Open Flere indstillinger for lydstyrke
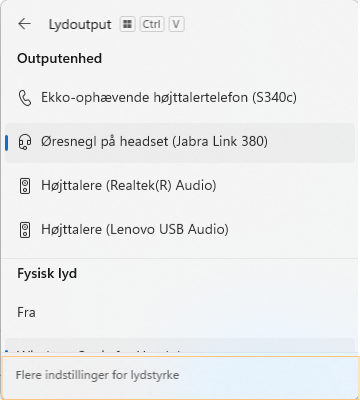Image resolution: width=360 pixels, height=400 pixels. (180, 377)
